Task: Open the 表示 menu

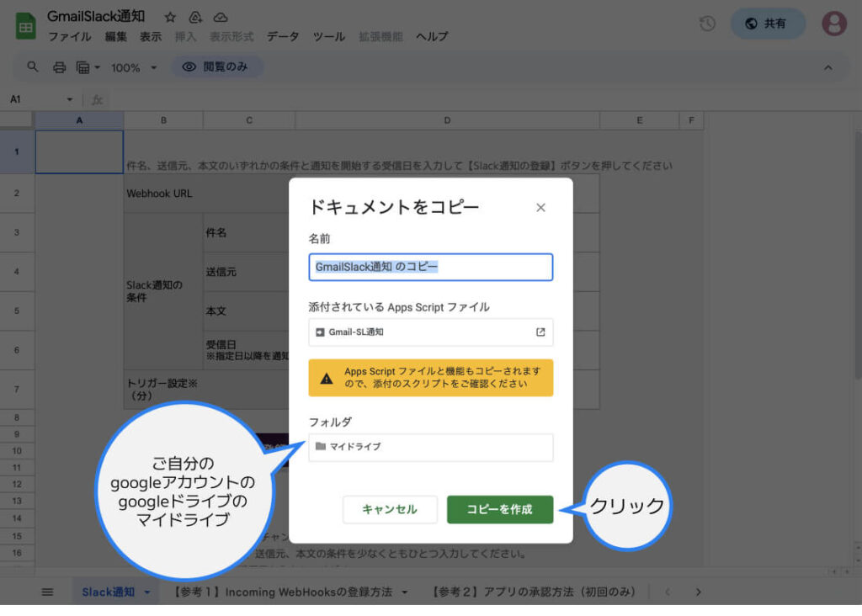Action: (x=151, y=37)
